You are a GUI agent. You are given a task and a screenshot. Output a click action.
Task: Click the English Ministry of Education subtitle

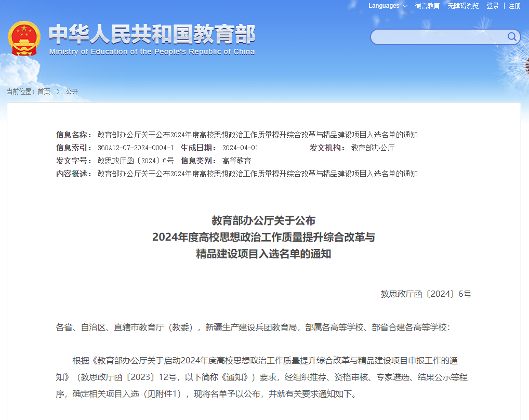tap(152, 52)
